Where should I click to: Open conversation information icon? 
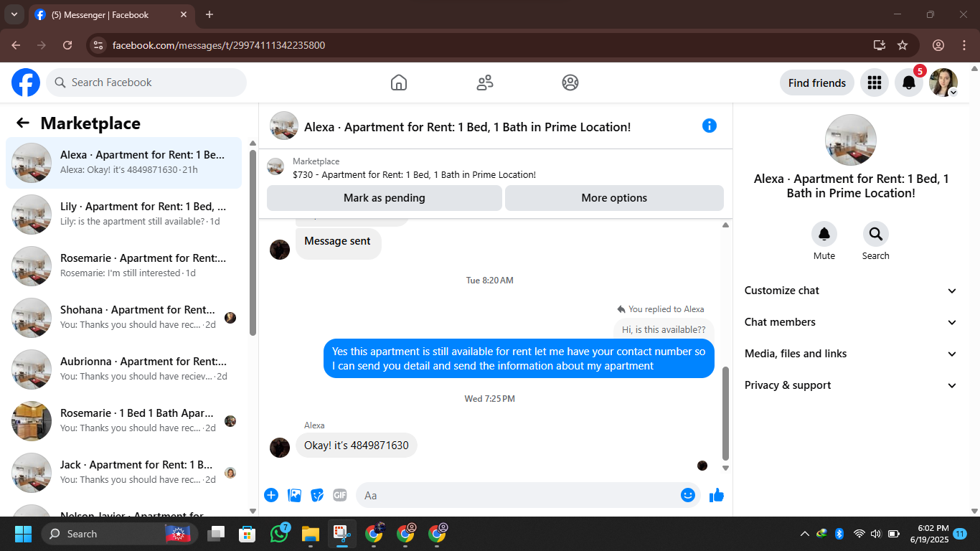pos(710,126)
